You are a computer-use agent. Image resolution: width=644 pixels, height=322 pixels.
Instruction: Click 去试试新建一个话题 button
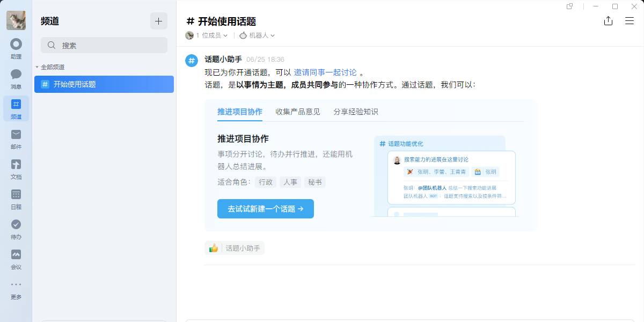266,209
